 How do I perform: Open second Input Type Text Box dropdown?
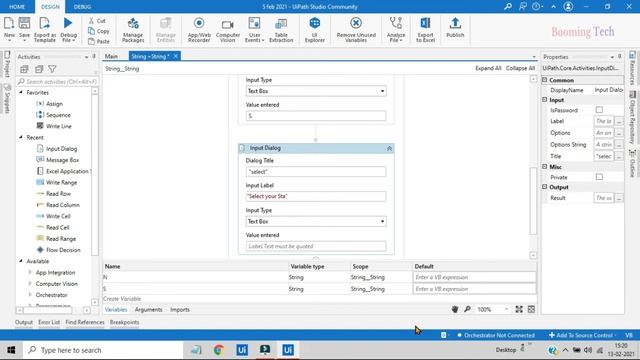(316, 221)
